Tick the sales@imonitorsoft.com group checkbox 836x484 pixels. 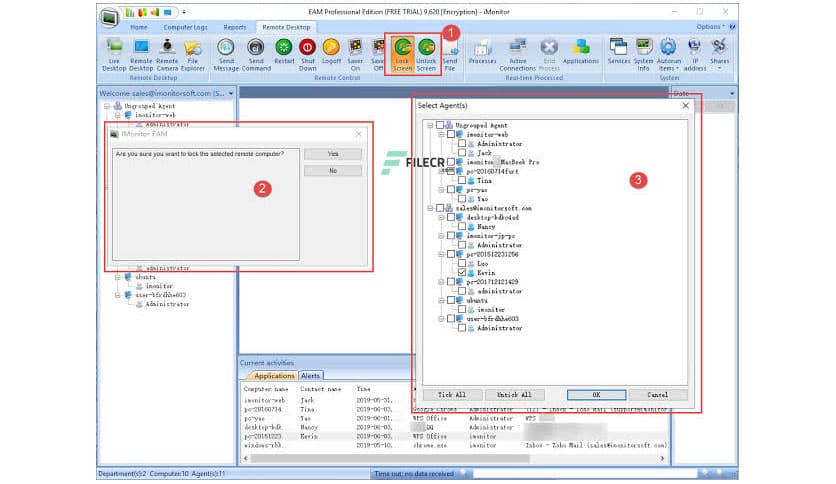[440, 208]
